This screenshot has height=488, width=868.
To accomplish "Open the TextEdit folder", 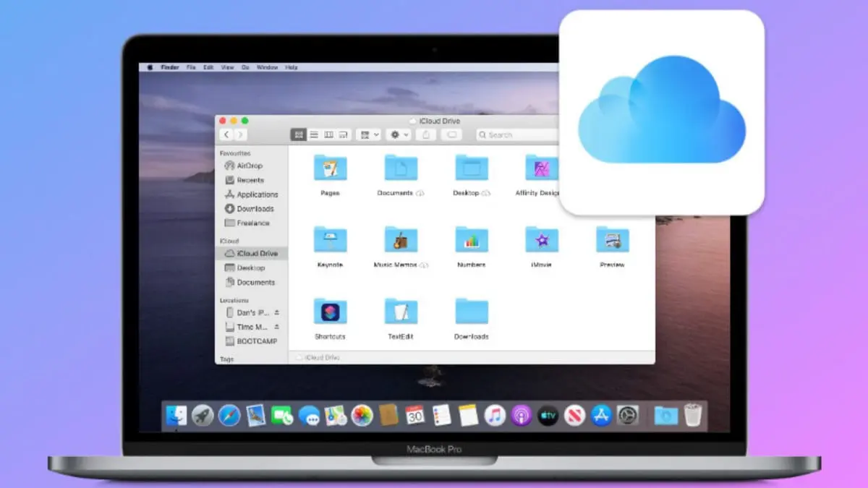I will click(401, 311).
